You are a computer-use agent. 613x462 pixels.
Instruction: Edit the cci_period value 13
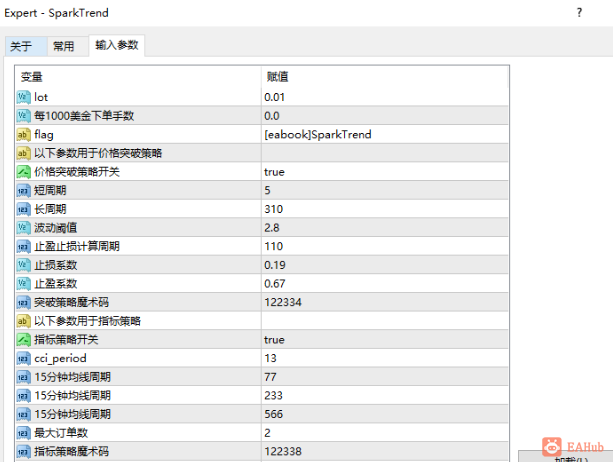point(385,358)
